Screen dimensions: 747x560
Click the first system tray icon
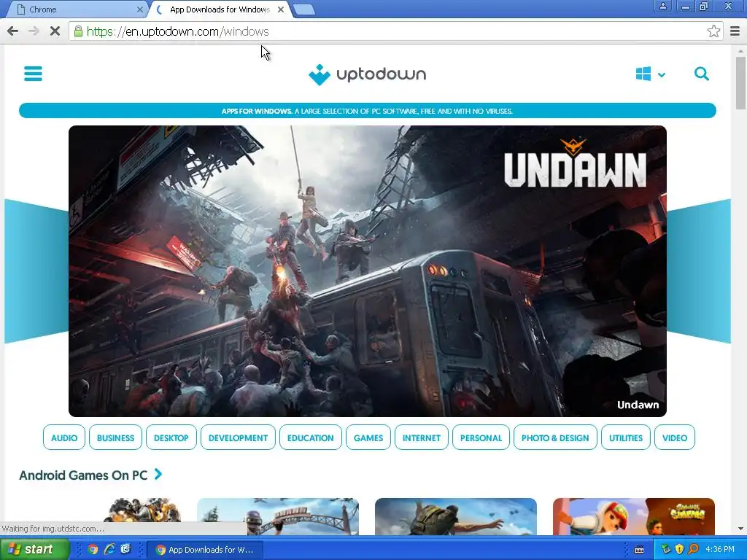click(x=665, y=550)
